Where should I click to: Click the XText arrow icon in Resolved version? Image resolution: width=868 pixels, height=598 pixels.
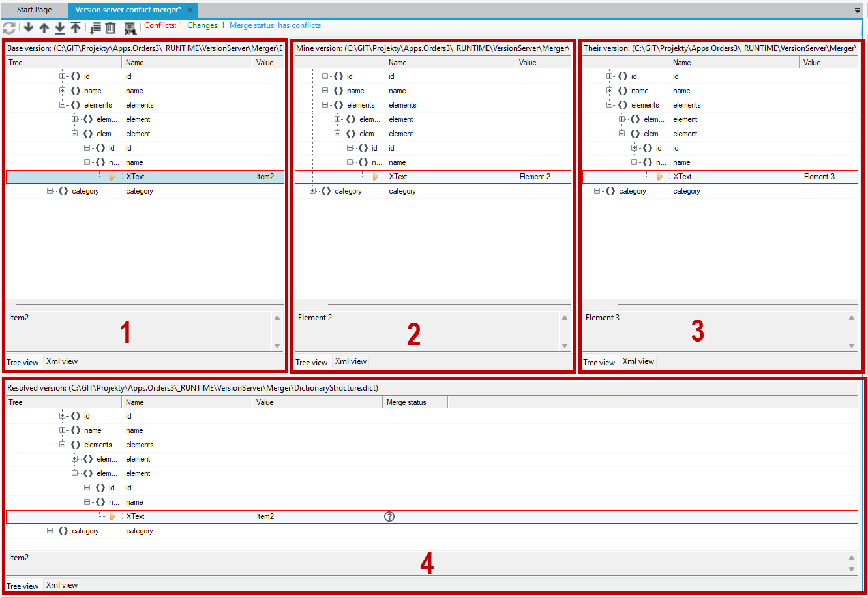pos(113,516)
